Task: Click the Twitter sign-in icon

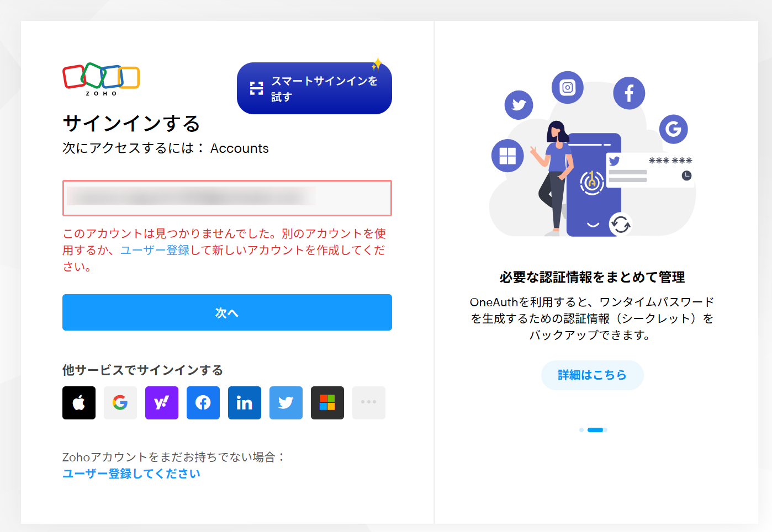Action: click(286, 403)
